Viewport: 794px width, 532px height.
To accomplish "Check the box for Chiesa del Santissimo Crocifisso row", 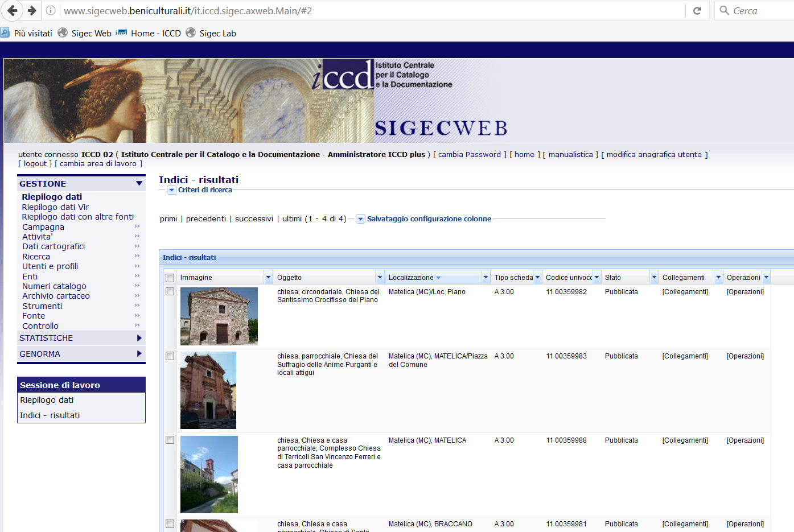I will (170, 291).
